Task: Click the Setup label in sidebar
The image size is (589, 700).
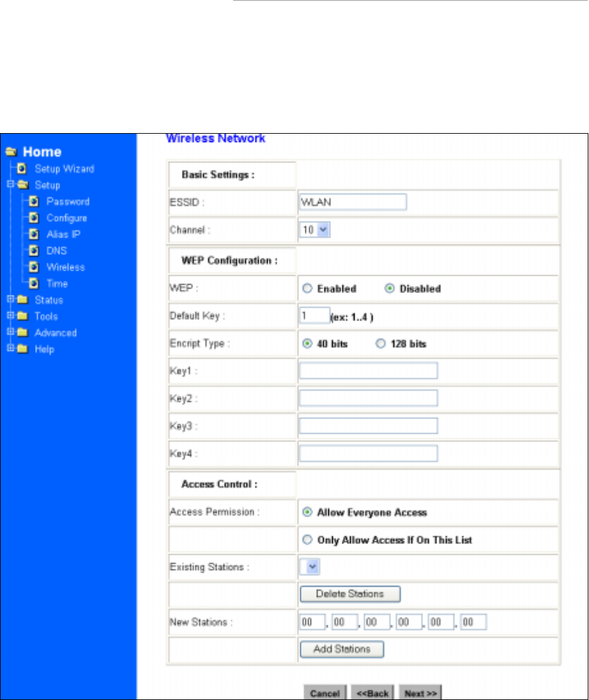Action: point(47,186)
